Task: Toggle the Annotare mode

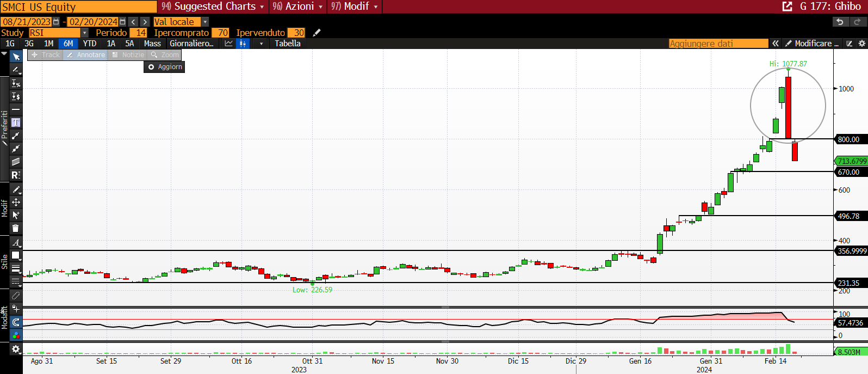Action: [86, 55]
